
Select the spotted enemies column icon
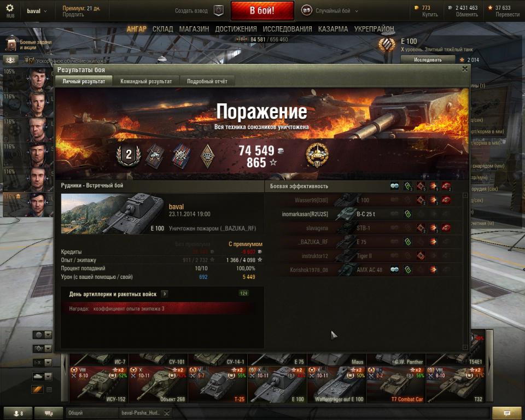pyautogui.click(x=394, y=186)
